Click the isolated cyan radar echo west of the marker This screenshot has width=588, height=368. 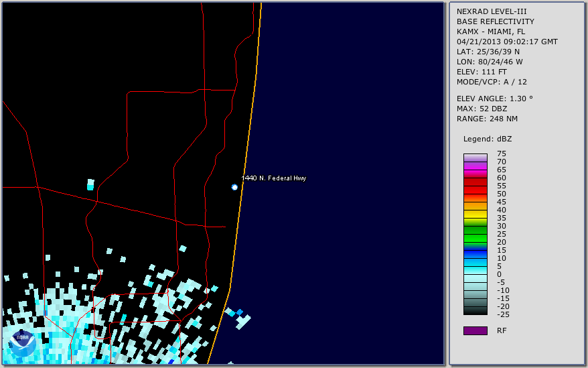pyautogui.click(x=90, y=185)
